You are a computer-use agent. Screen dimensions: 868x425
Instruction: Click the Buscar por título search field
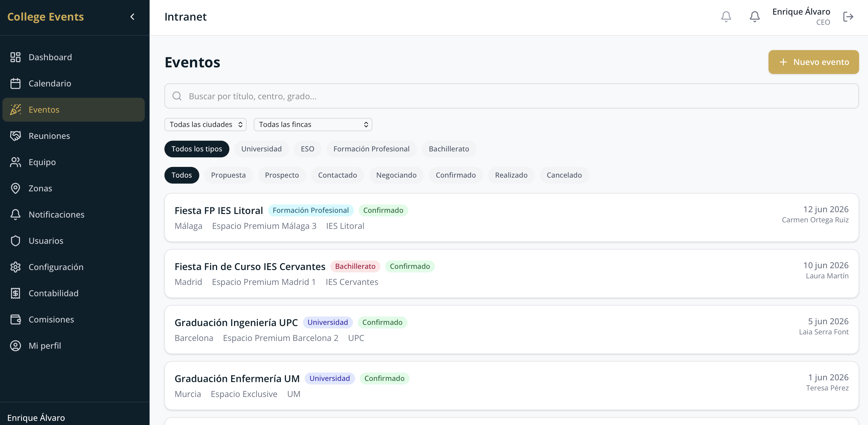pyautogui.click(x=511, y=96)
